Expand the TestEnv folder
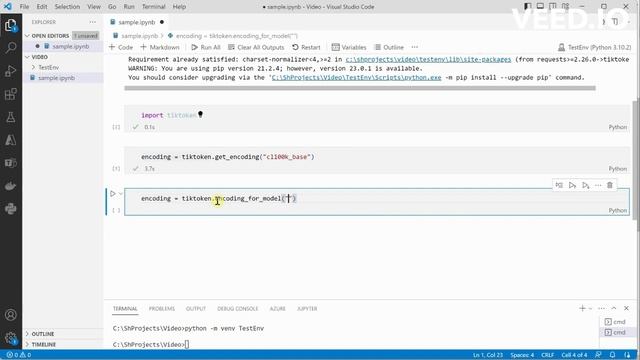The width and height of the screenshot is (640, 360). click(48, 67)
